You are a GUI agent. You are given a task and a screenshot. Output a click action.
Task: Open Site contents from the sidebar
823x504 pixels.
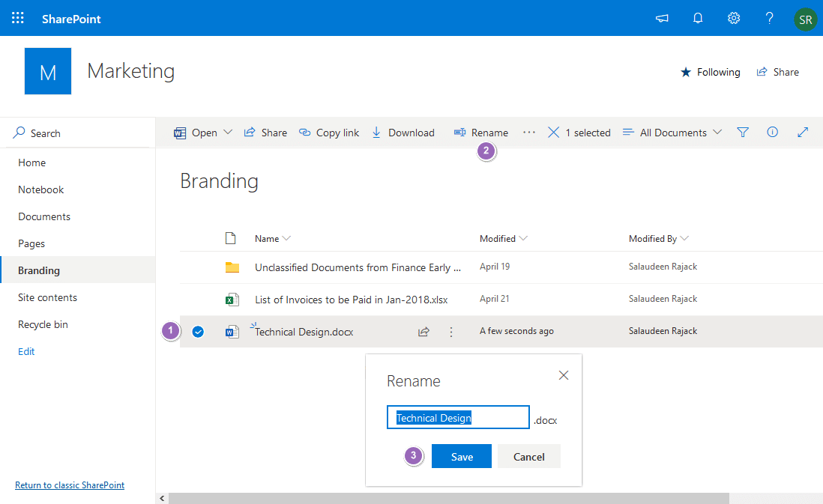tap(46, 297)
